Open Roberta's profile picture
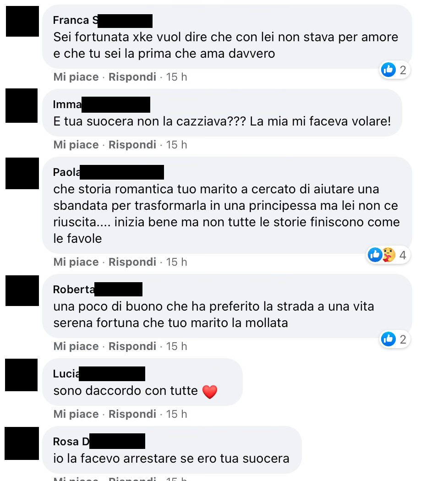The image size is (448, 481). [x=22, y=290]
